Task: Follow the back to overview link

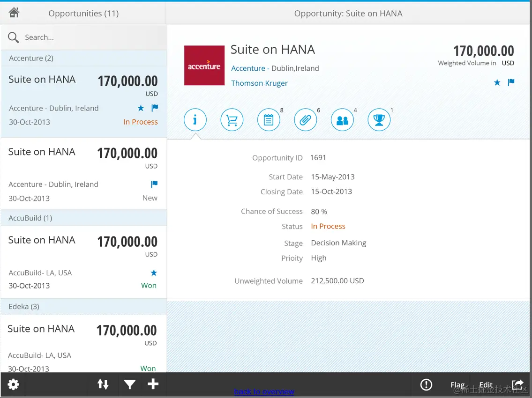Action: [264, 391]
